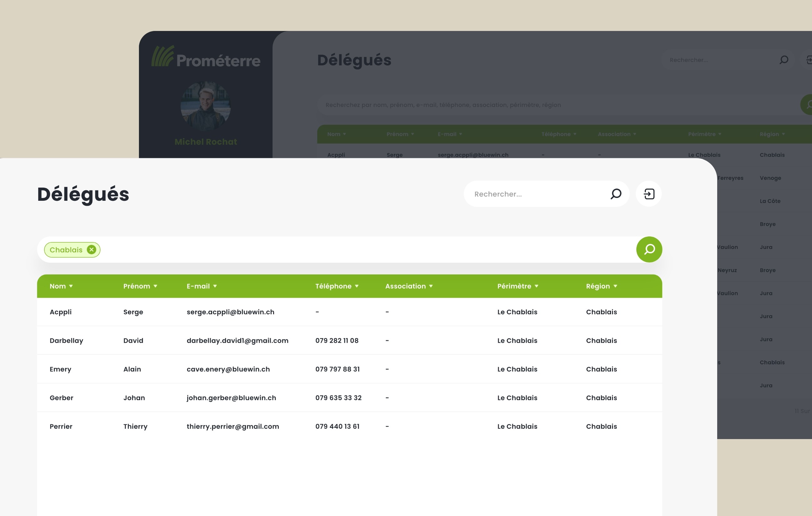Click the Michel Rochat name in sidebar
812x516 pixels.
coord(206,142)
